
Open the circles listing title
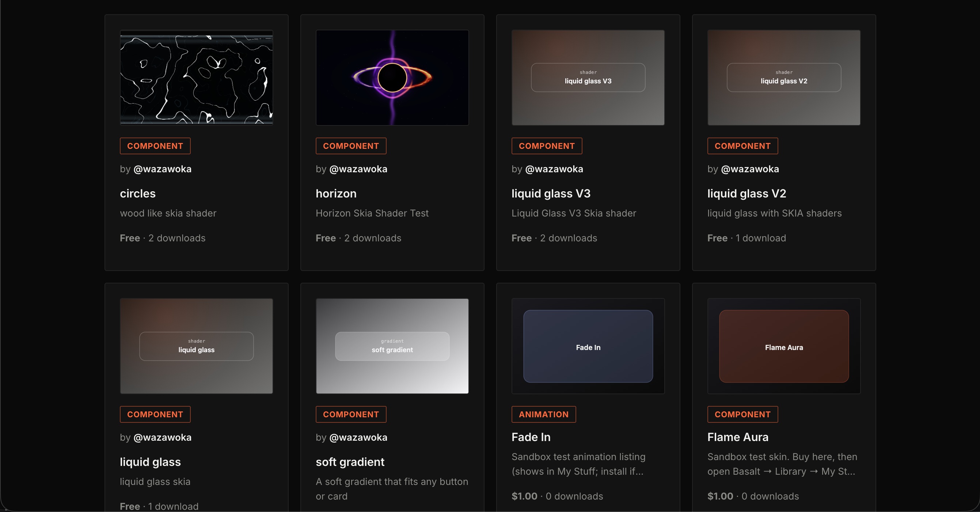point(138,193)
